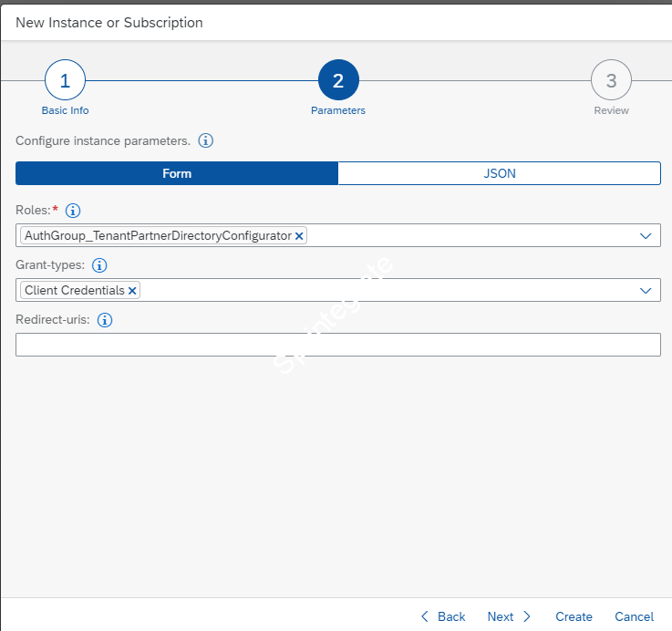This screenshot has width=672, height=631.
Task: Open info icon beside Configure instance parameters
Action: pyautogui.click(x=206, y=141)
